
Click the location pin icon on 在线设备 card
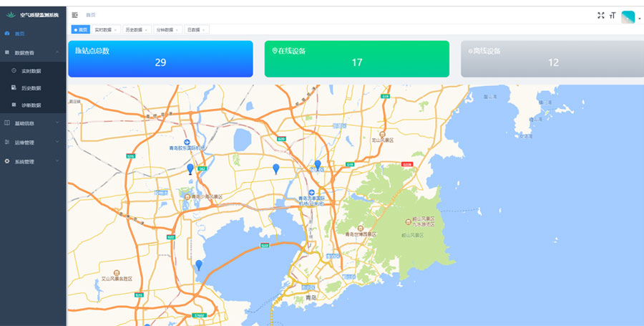275,51
